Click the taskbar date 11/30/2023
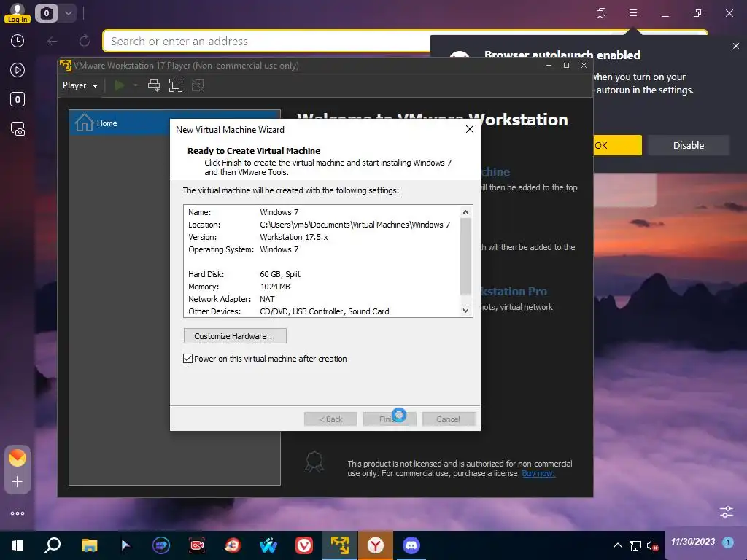This screenshot has height=560, width=747. (693, 542)
